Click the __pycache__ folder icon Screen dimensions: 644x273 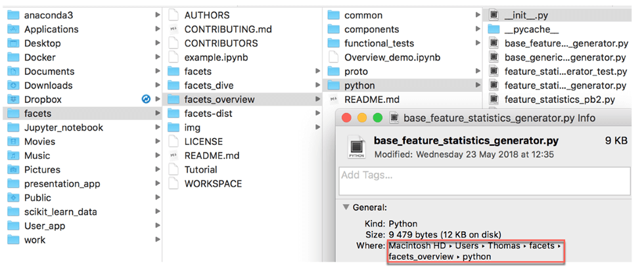(x=494, y=29)
